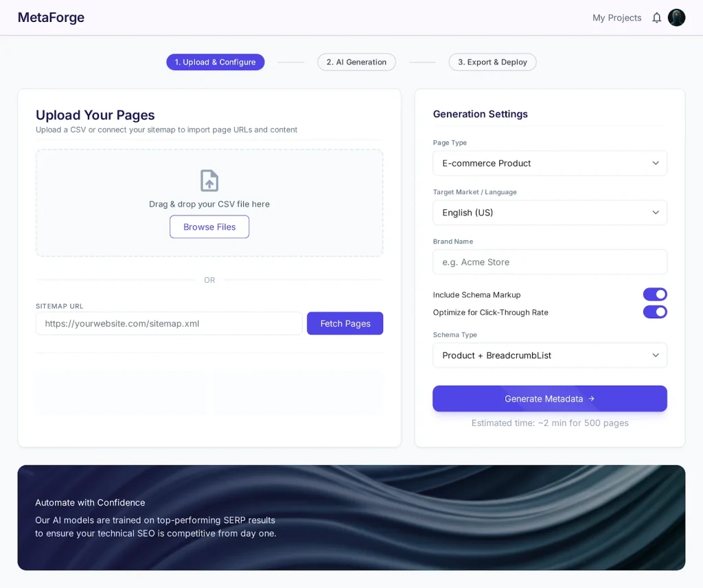
Task: Toggle Optimize for Click-Through Rate switch
Action: click(655, 312)
